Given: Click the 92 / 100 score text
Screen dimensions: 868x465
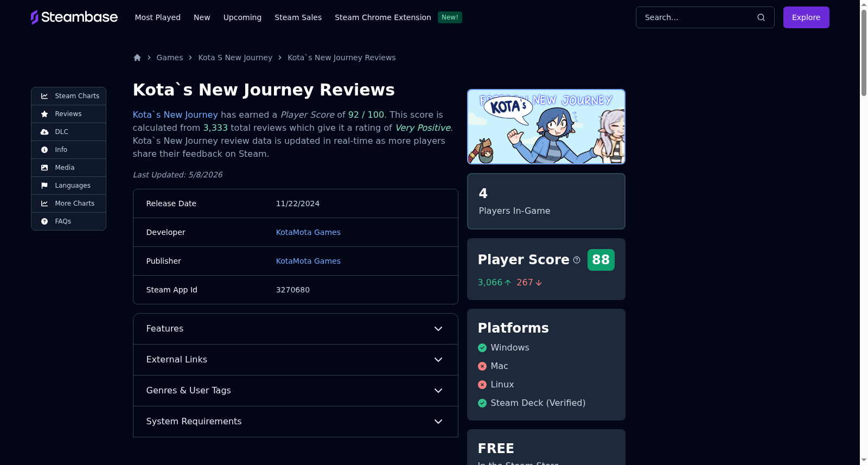Looking at the screenshot, I should 366,115.
